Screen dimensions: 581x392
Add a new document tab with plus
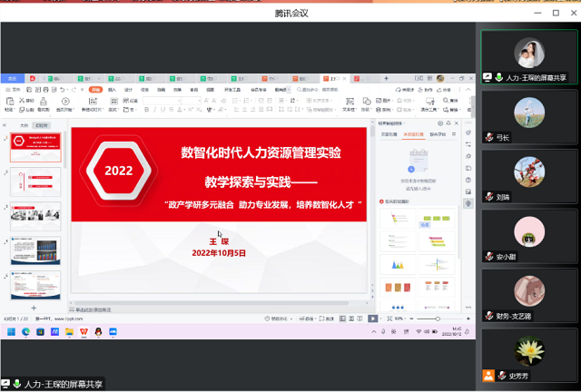point(386,79)
